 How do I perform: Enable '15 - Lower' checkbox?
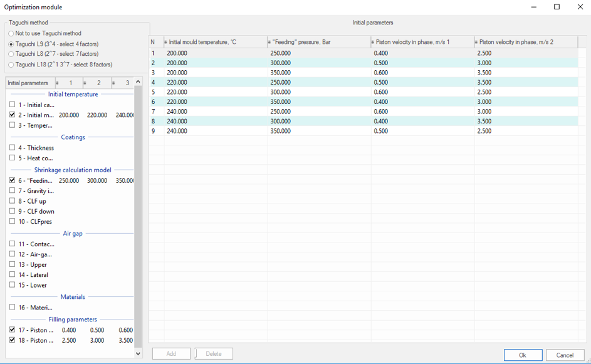click(12, 284)
